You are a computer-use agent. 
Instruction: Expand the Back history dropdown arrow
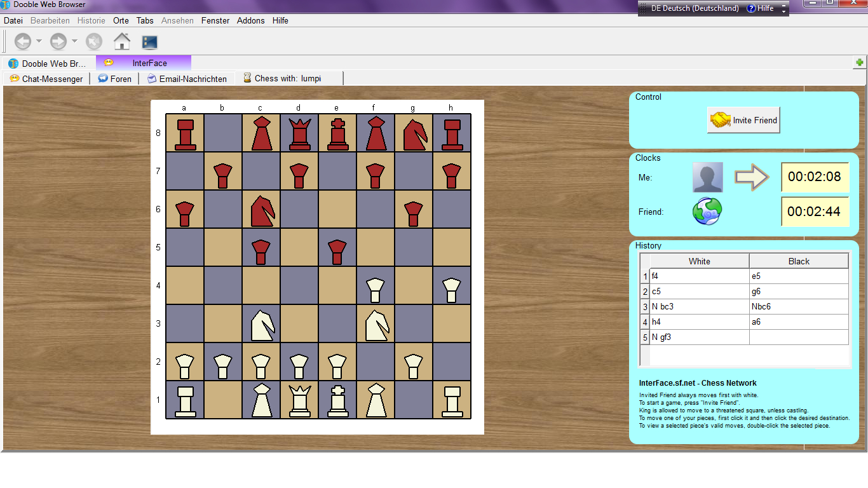(39, 42)
